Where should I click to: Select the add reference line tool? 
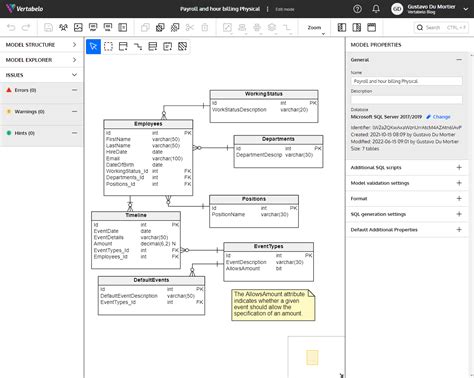(x=138, y=46)
